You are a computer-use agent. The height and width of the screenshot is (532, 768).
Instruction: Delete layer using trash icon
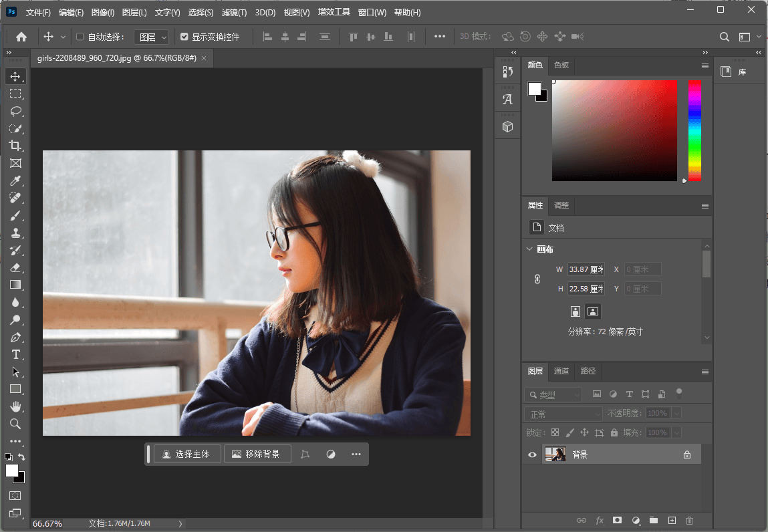(x=690, y=520)
